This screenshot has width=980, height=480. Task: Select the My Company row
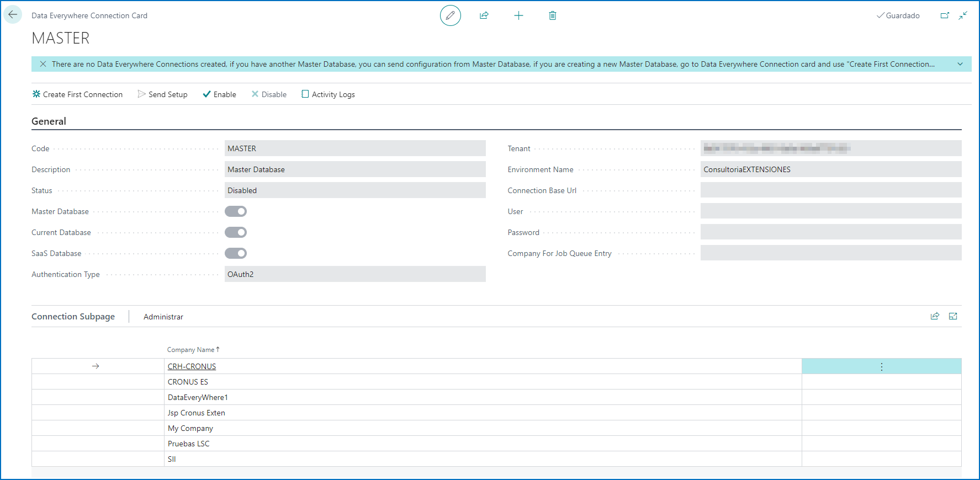point(496,428)
